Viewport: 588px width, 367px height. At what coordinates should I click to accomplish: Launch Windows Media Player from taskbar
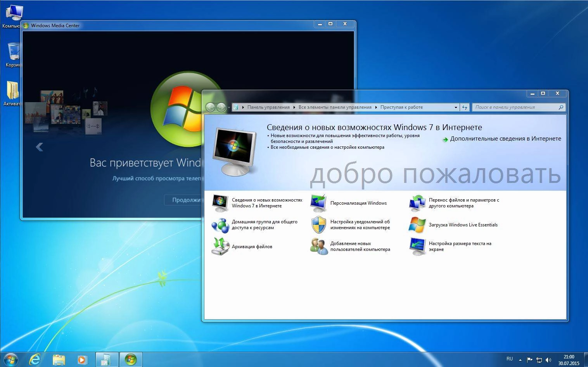[82, 360]
